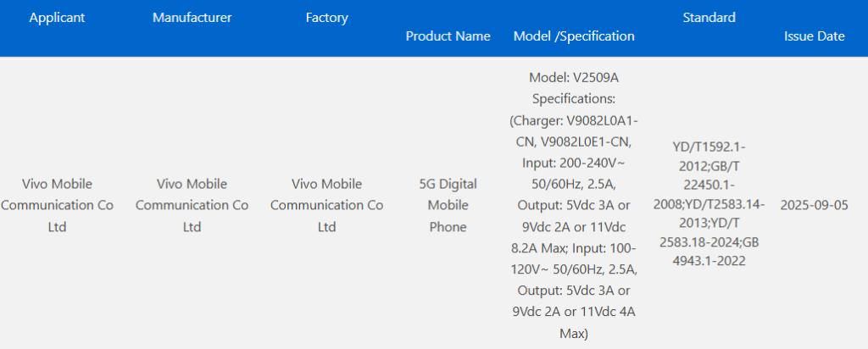Click the Applicant column header
The width and height of the screenshot is (868, 349).
point(57,17)
